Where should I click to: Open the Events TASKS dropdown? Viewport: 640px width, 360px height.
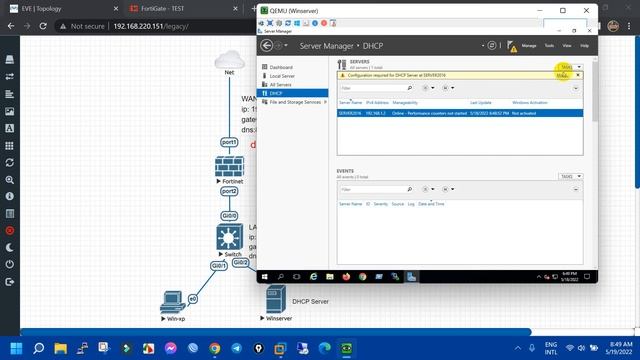(570, 176)
